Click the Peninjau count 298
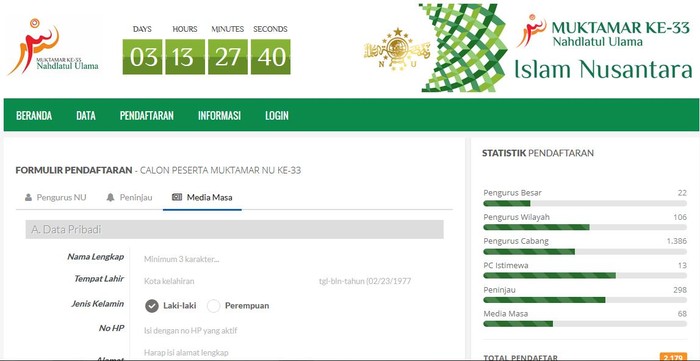The width and height of the screenshot is (700, 361). click(680, 290)
